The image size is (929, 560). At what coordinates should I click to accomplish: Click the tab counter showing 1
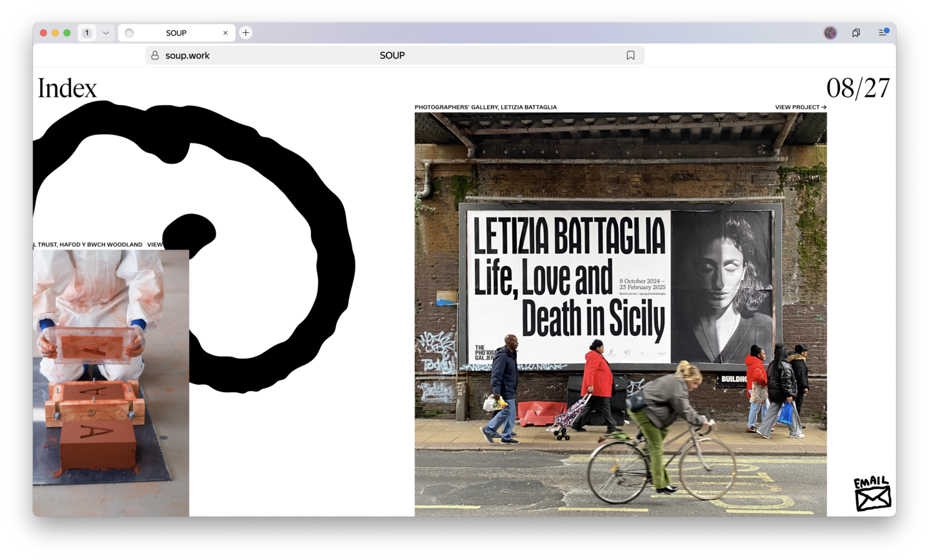pos(87,33)
